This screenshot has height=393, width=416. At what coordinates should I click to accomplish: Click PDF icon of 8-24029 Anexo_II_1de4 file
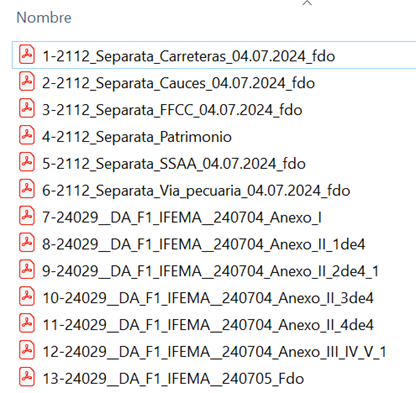(27, 243)
